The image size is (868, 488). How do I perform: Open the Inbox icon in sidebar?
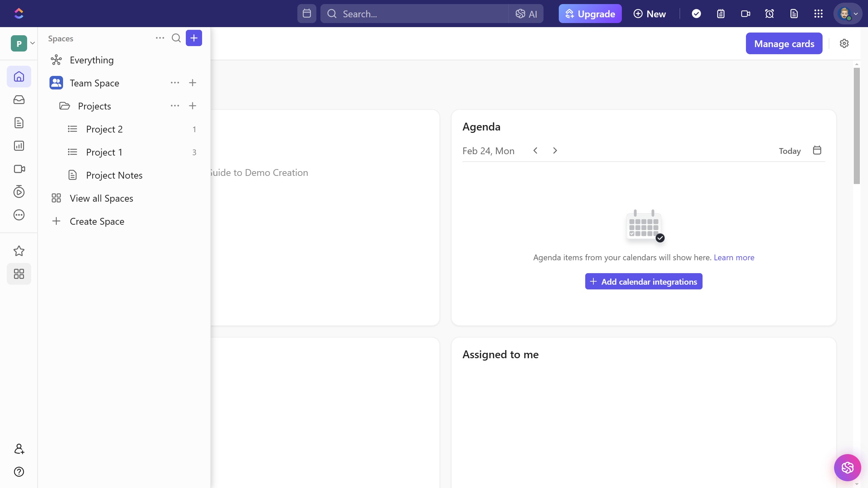(x=19, y=100)
